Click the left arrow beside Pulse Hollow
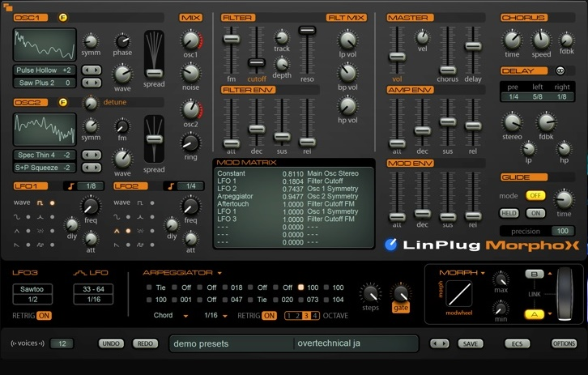588x375 pixels. (x=87, y=70)
